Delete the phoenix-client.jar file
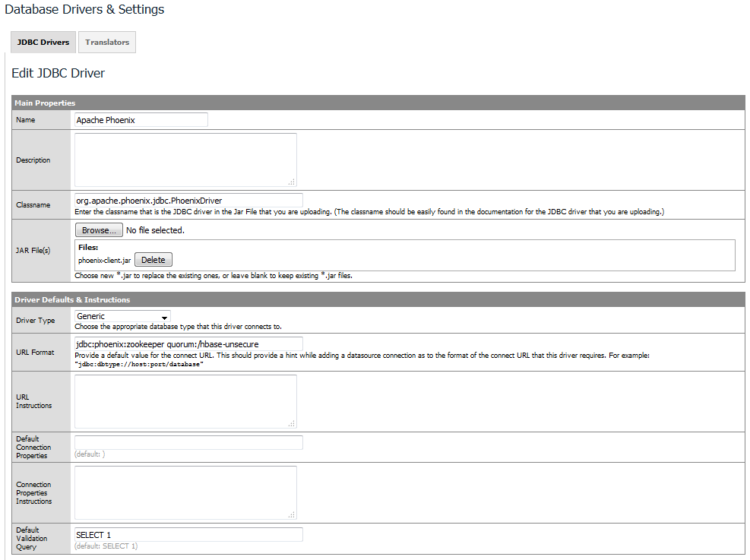 tap(153, 259)
